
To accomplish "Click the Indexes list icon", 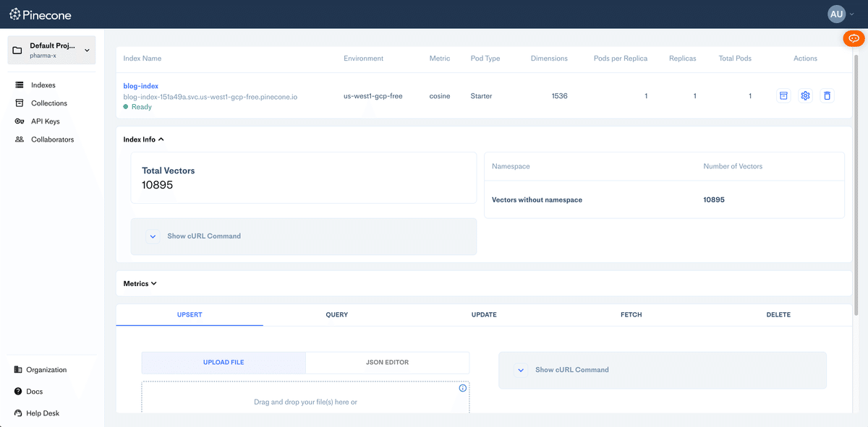I will pyautogui.click(x=19, y=85).
